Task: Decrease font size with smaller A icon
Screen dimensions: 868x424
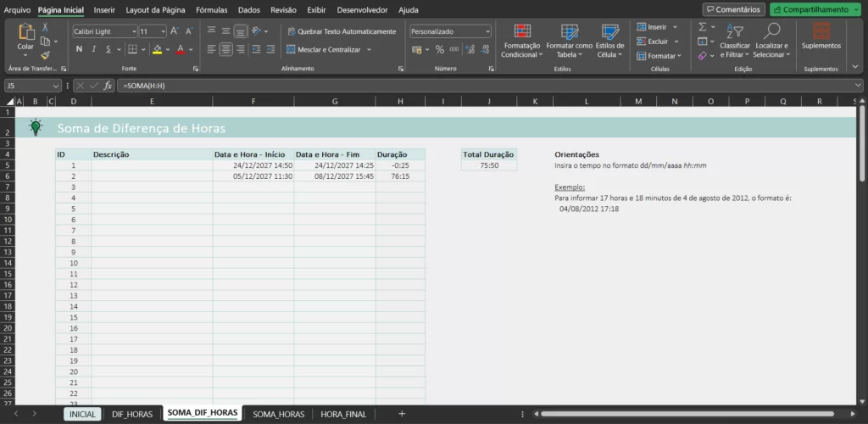Action: point(189,31)
